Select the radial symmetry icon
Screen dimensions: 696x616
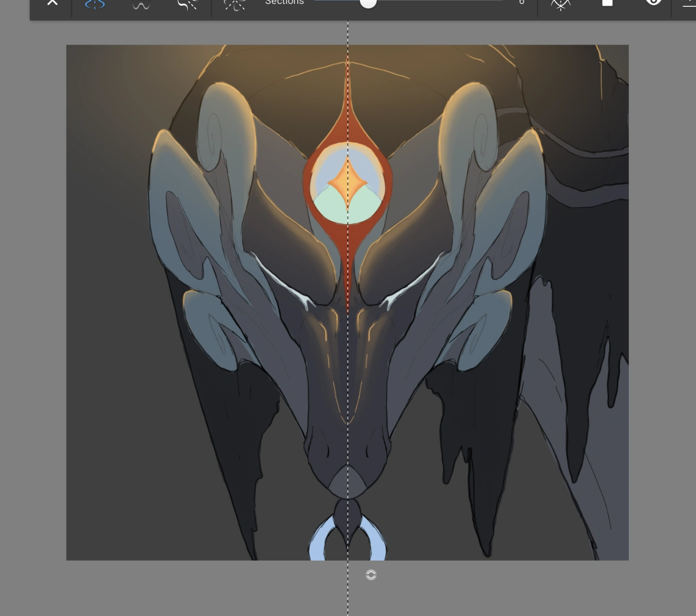click(x=187, y=5)
